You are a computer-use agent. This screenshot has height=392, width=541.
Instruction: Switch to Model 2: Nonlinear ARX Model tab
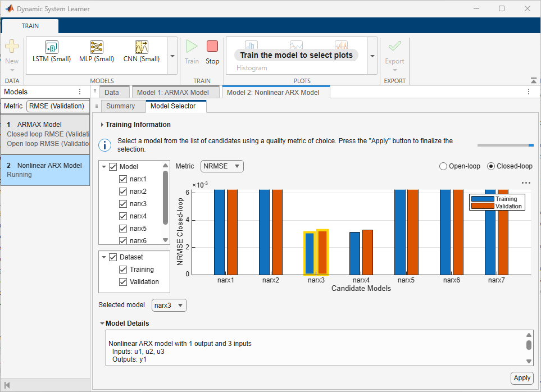pyautogui.click(x=276, y=93)
